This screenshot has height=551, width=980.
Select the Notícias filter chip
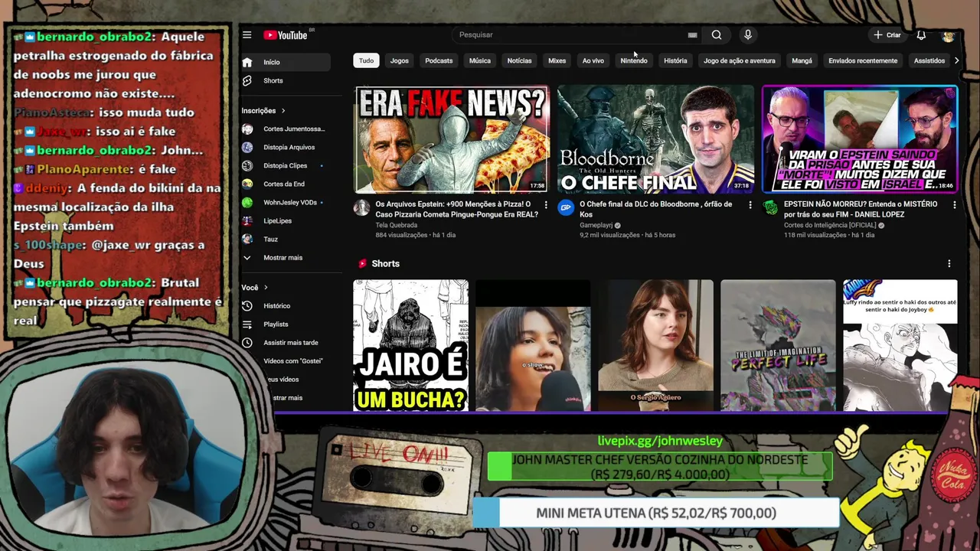click(x=519, y=60)
